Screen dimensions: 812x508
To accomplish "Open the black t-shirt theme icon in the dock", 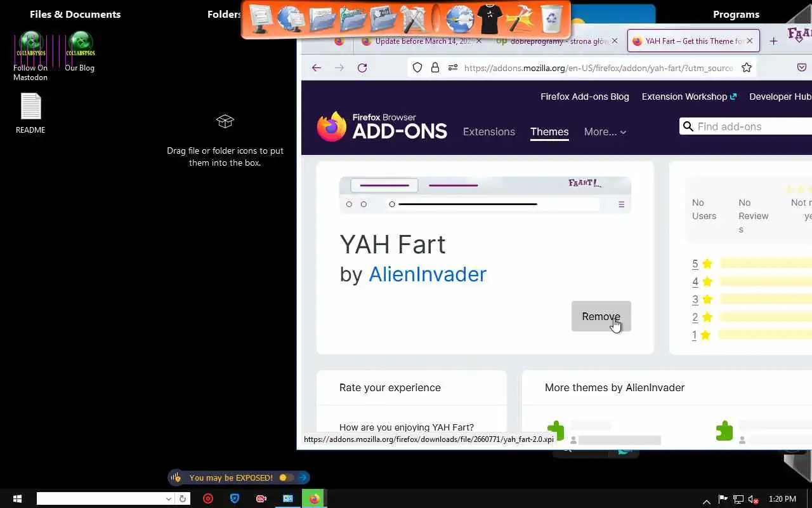I will click(x=490, y=19).
